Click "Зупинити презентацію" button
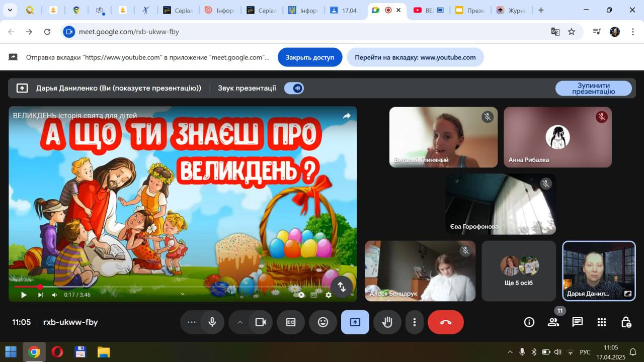Viewport: 644px width, 362px height. tap(593, 88)
